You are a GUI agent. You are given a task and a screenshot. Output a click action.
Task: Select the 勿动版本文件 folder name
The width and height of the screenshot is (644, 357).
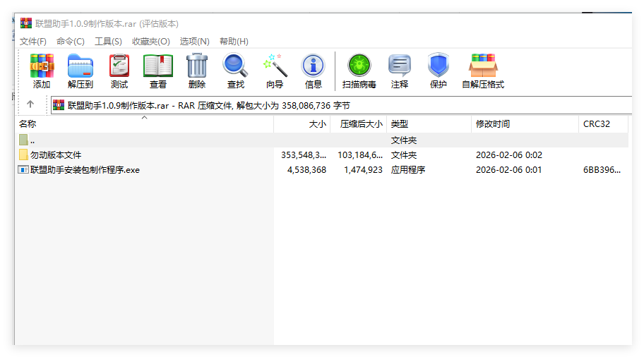pyautogui.click(x=56, y=155)
